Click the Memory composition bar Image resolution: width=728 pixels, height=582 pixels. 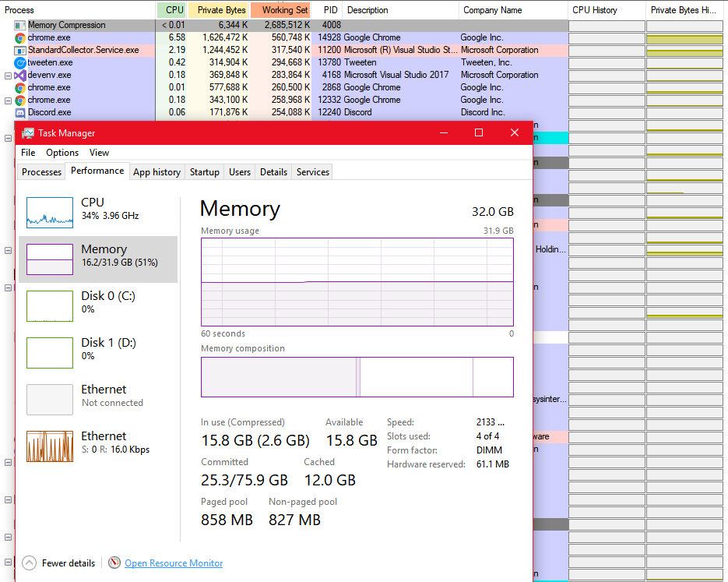click(x=357, y=376)
